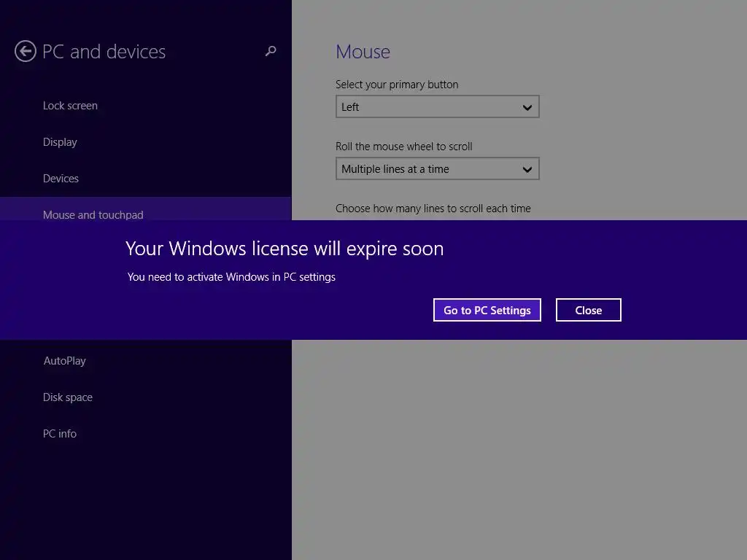Expand the primary button dropdown showing Left

[438, 106]
